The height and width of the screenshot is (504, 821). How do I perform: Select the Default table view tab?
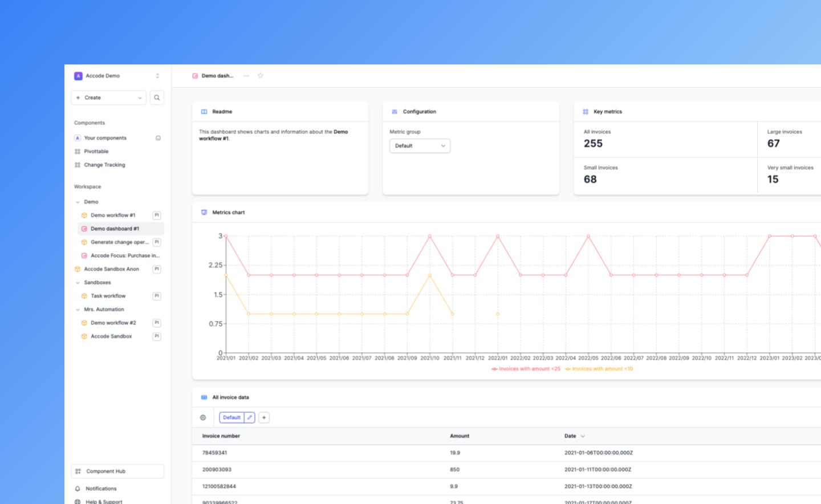point(231,418)
